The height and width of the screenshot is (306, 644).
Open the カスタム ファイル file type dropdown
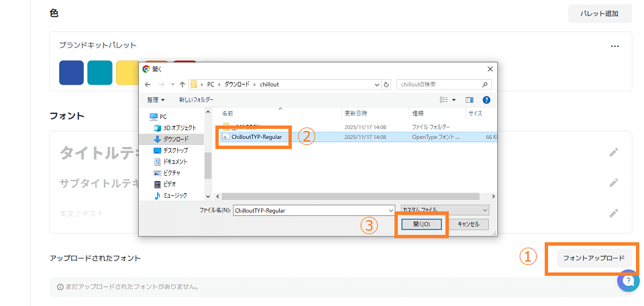[x=445, y=210]
